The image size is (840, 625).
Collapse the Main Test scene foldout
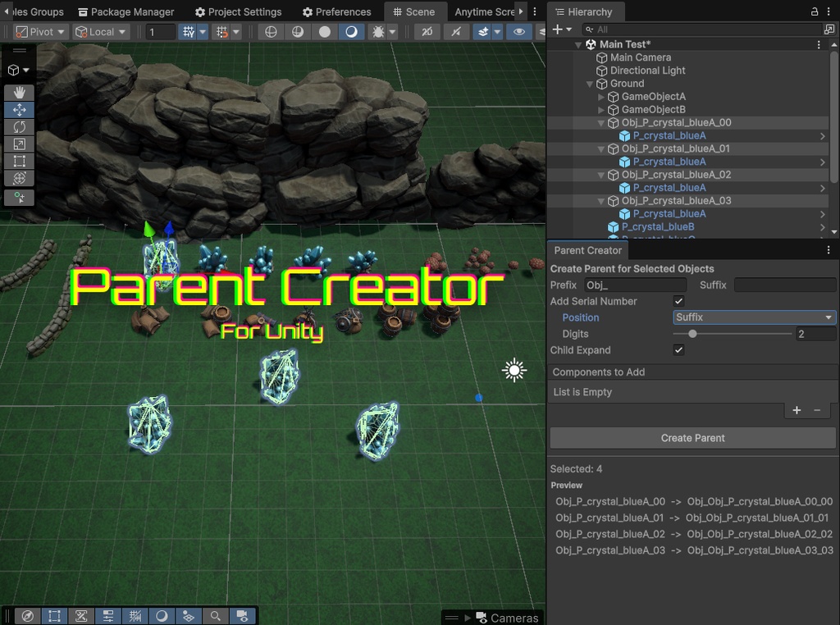pyautogui.click(x=578, y=45)
